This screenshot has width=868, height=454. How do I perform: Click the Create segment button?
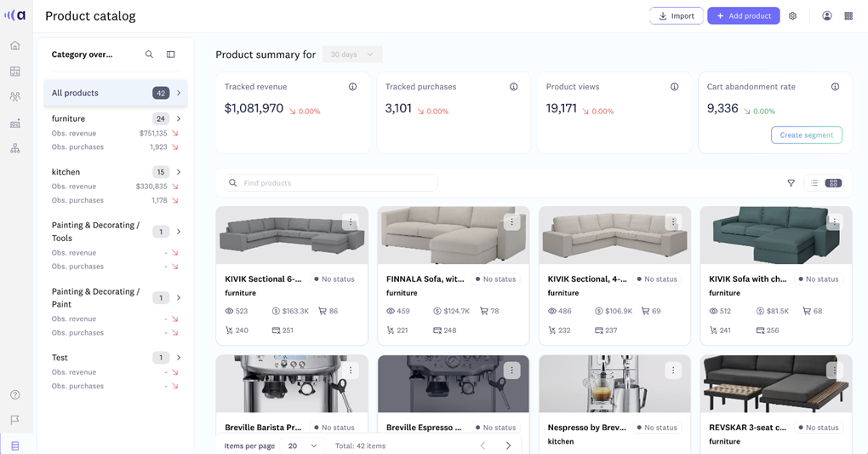806,135
